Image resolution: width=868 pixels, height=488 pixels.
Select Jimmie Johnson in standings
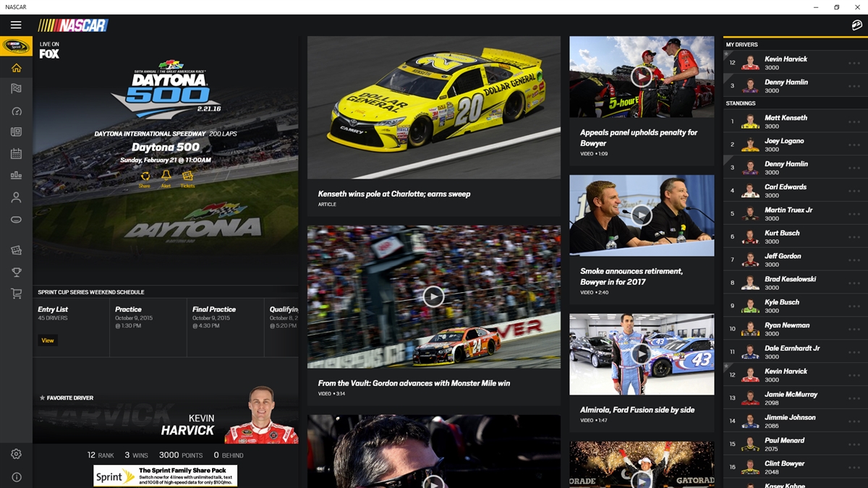[796, 421]
